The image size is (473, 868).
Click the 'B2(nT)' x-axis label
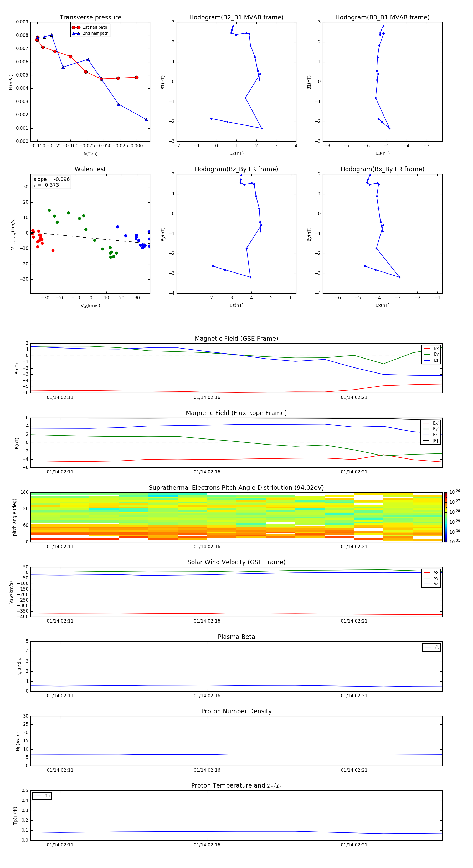coord(236,153)
